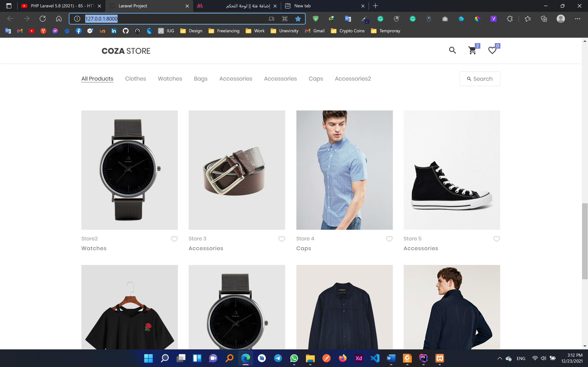The image size is (588, 367).
Task: Toggle the wishlist heart on Store 3 belt
Action: (x=282, y=239)
